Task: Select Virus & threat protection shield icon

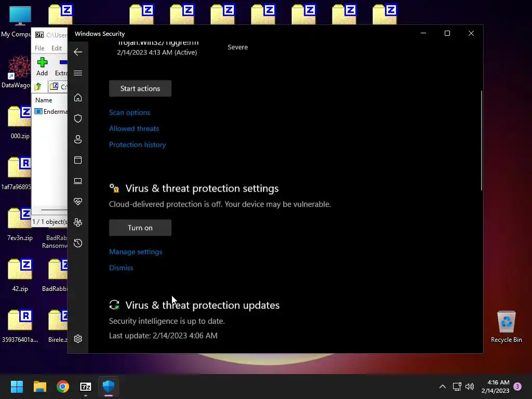Action: point(78,118)
